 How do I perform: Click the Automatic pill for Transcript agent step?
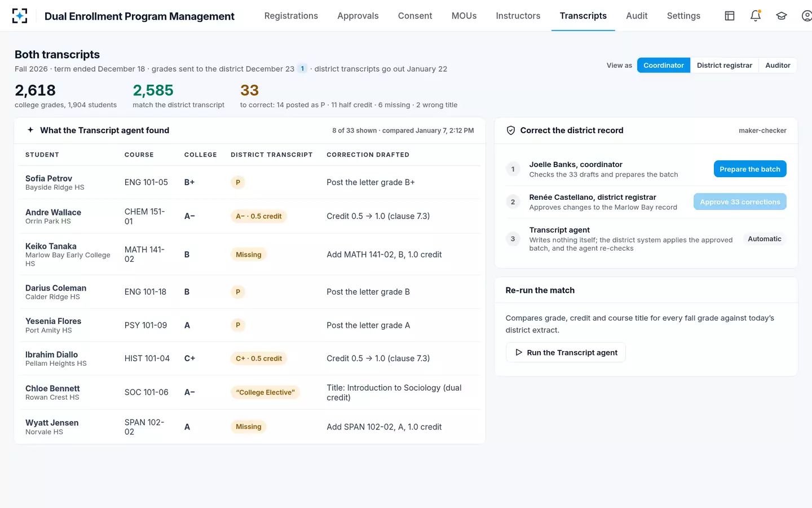click(x=765, y=239)
